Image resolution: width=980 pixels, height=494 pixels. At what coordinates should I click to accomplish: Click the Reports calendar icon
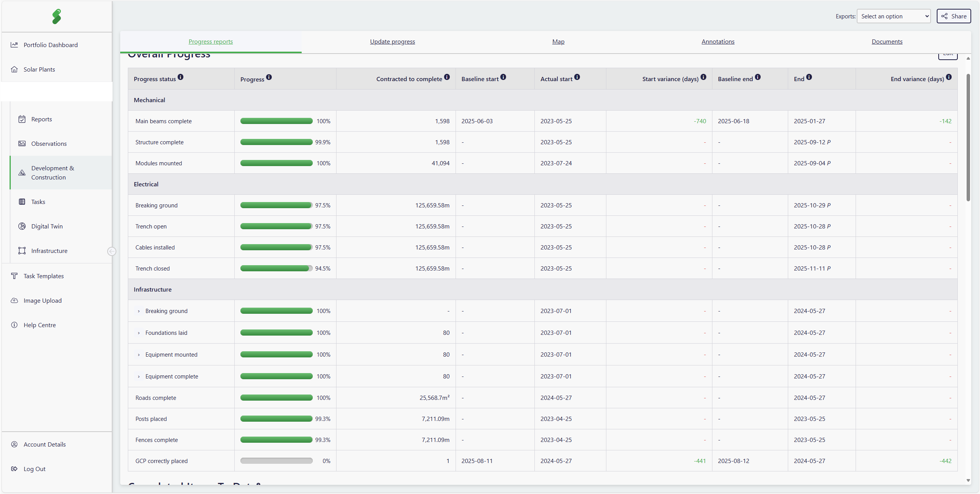[x=22, y=119]
